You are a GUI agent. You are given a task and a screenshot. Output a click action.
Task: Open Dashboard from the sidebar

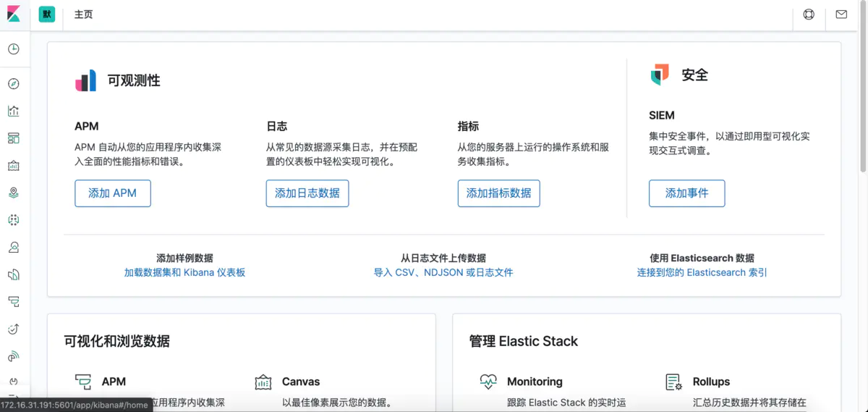coord(14,138)
